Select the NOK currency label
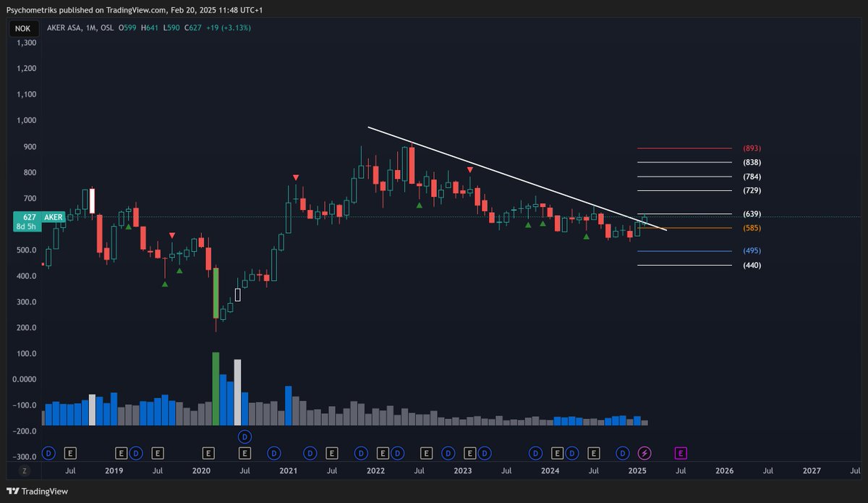Viewport: 868px width, 503px height. pos(23,28)
